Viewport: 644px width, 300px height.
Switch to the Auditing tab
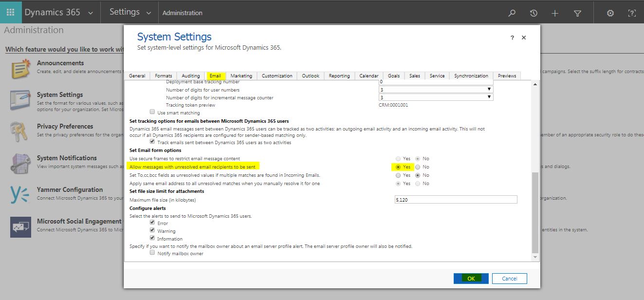click(x=191, y=75)
